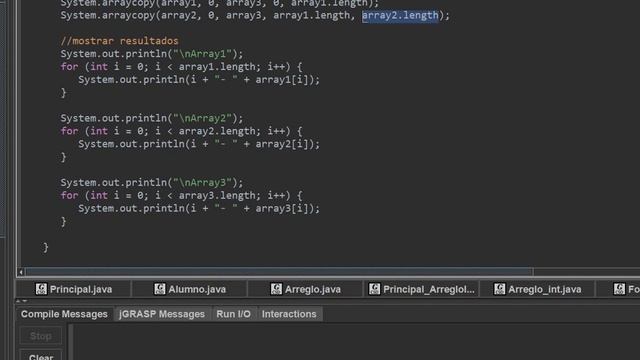The image size is (640, 360).
Task: Click the Stop button
Action: pyautogui.click(x=41, y=336)
